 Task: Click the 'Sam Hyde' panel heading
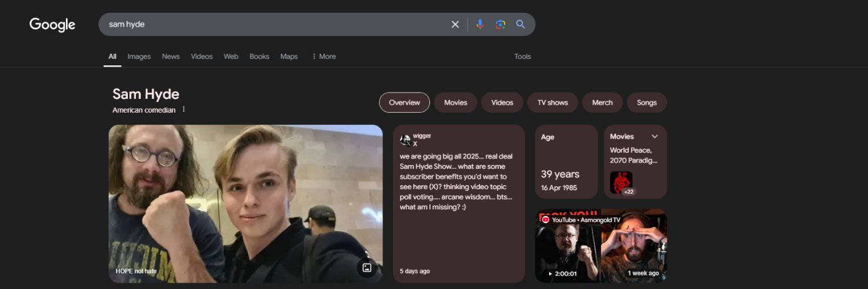146,94
